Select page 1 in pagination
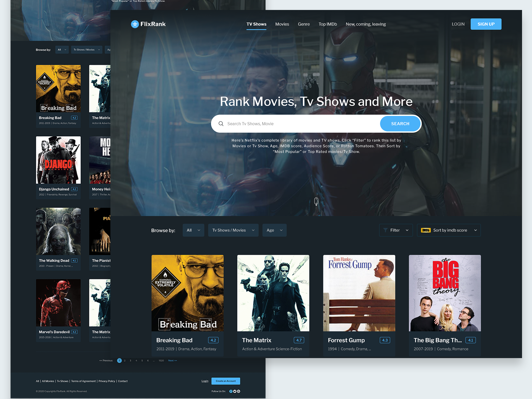The height and width of the screenshot is (399, 532). point(119,361)
